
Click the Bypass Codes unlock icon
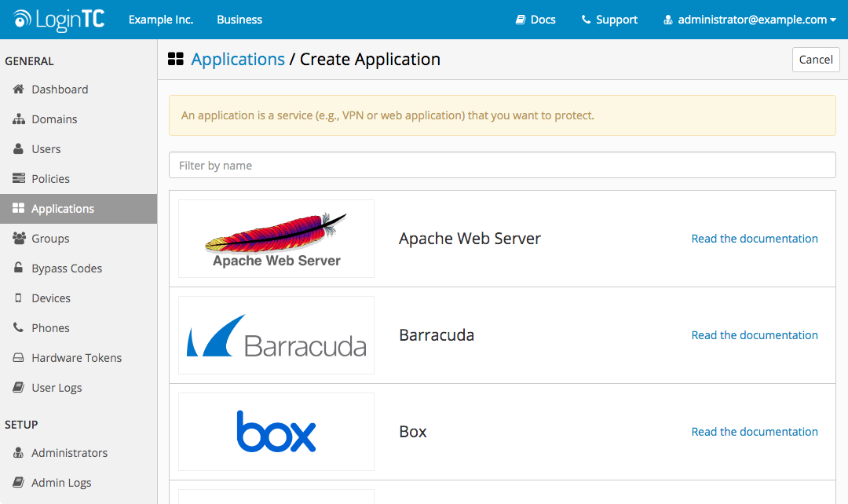click(x=18, y=268)
